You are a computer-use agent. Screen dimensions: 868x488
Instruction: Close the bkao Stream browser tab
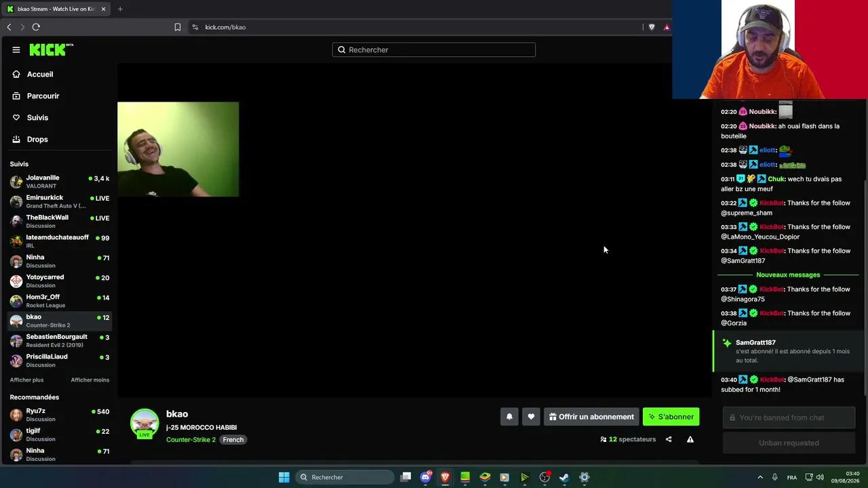tap(103, 9)
